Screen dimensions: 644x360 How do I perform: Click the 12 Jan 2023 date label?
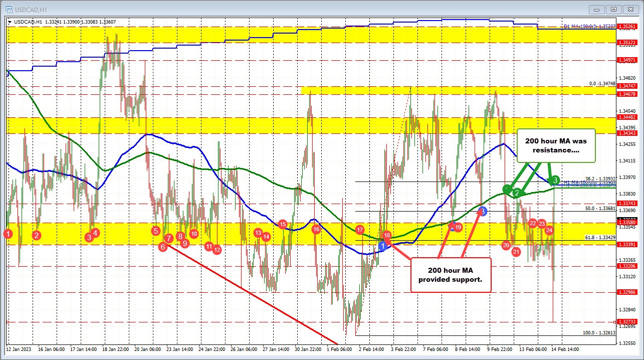[x=18, y=348]
